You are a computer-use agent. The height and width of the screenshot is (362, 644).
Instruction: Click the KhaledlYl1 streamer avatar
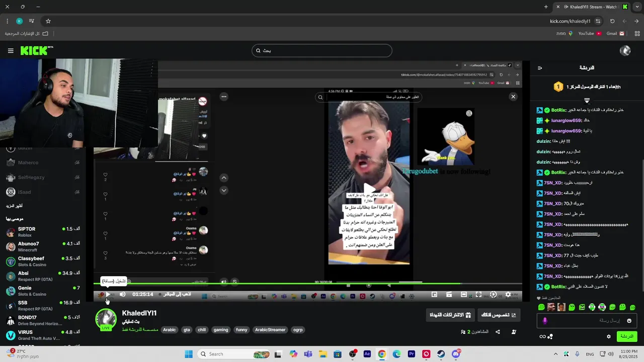coord(106,319)
